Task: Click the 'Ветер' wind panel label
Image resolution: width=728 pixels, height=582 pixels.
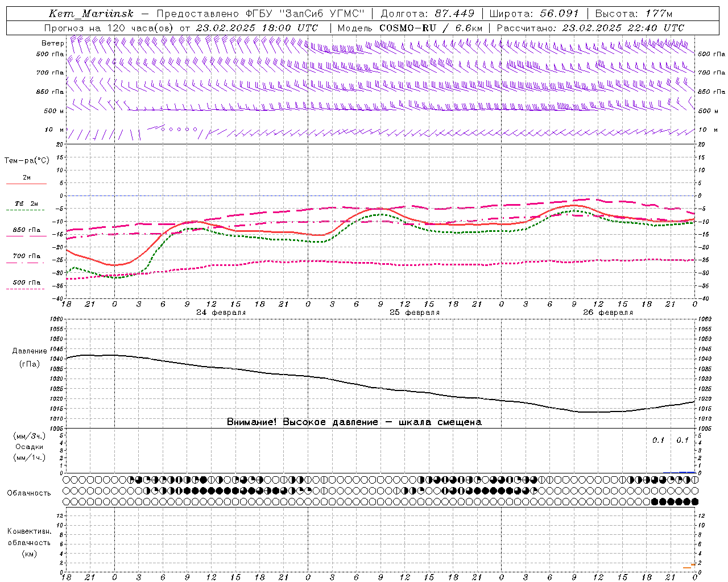Action: point(52,43)
